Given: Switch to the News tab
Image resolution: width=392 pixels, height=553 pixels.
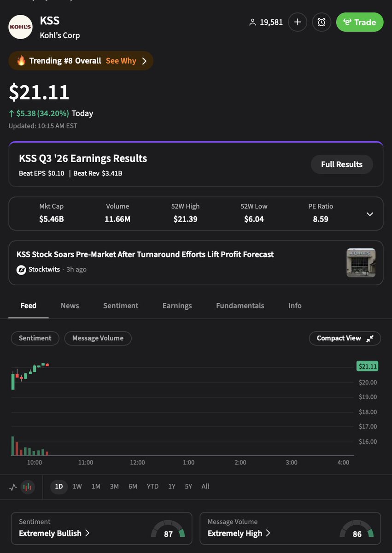Looking at the screenshot, I should click(70, 306).
